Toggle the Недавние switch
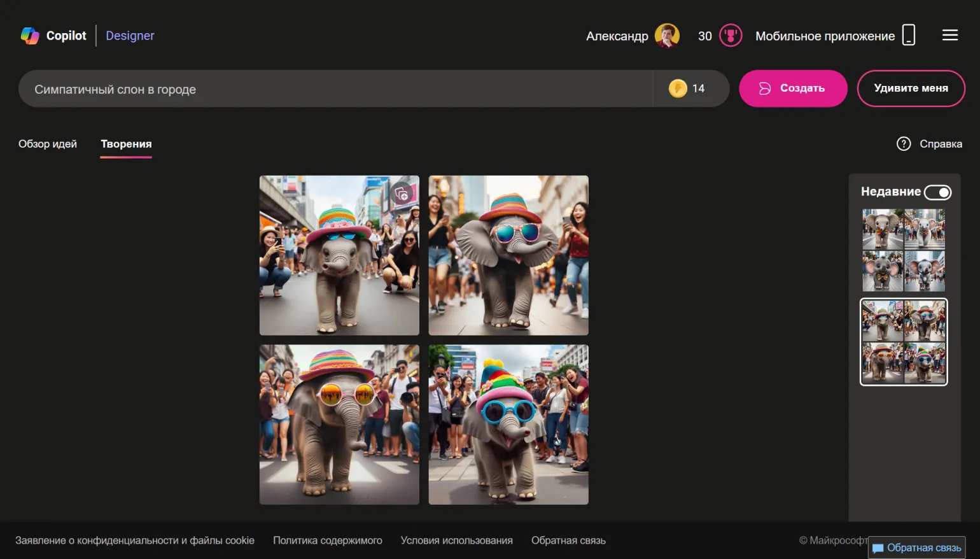980x559 pixels. click(937, 192)
